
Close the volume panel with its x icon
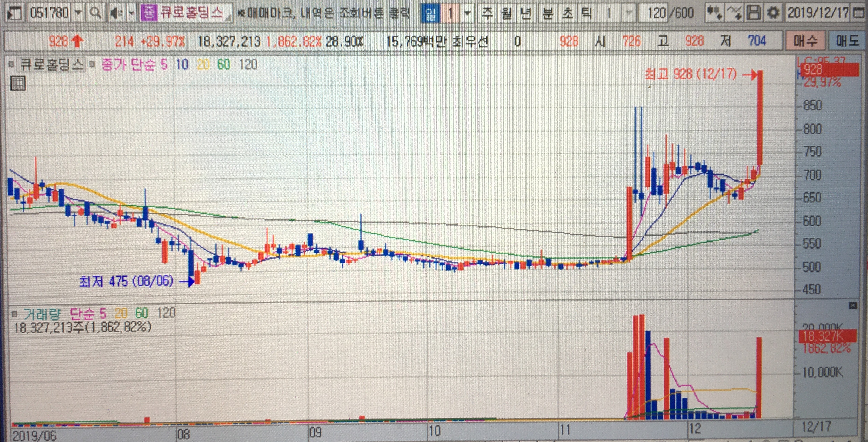point(853,305)
